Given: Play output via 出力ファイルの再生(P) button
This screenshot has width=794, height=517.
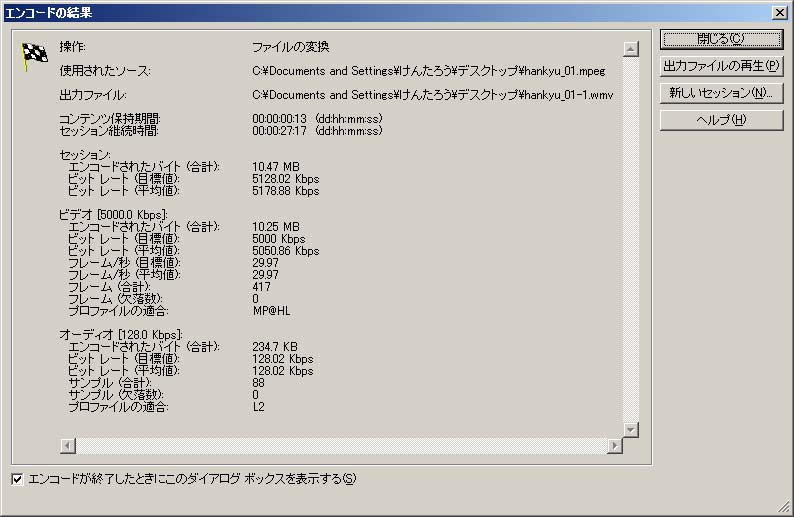Looking at the screenshot, I should (722, 66).
